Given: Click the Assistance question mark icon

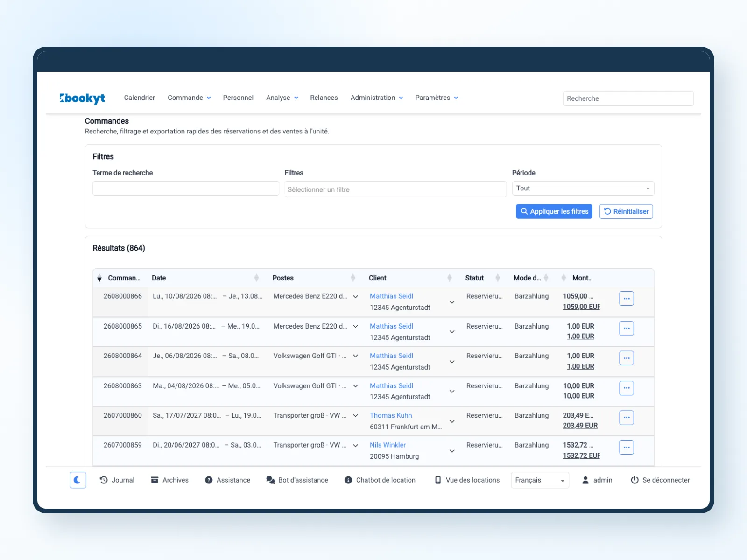Looking at the screenshot, I should (x=209, y=480).
